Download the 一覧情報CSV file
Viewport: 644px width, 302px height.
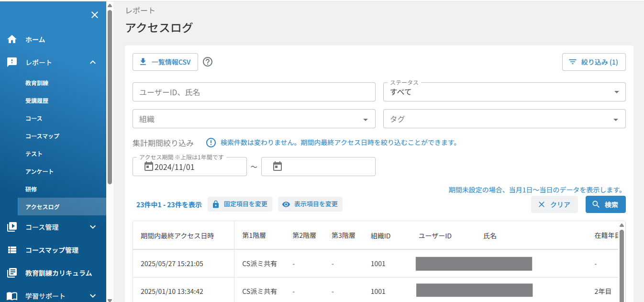pos(165,62)
